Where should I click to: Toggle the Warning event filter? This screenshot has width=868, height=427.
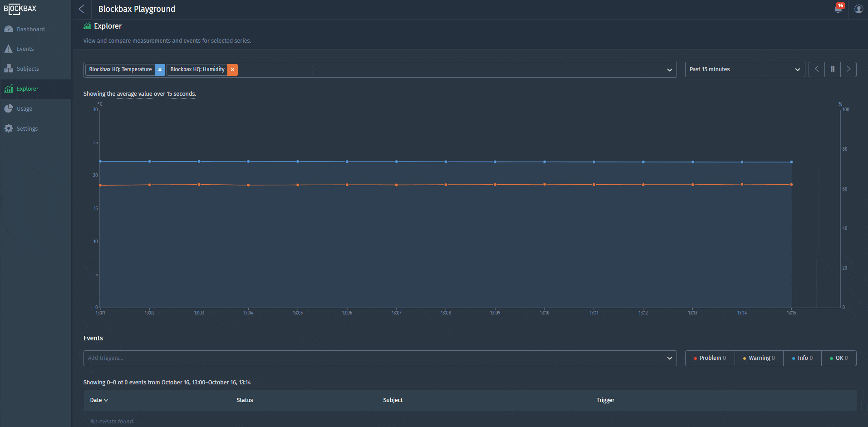click(759, 358)
